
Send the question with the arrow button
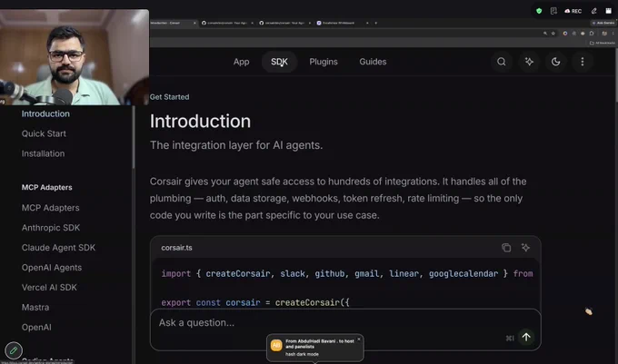pos(526,338)
